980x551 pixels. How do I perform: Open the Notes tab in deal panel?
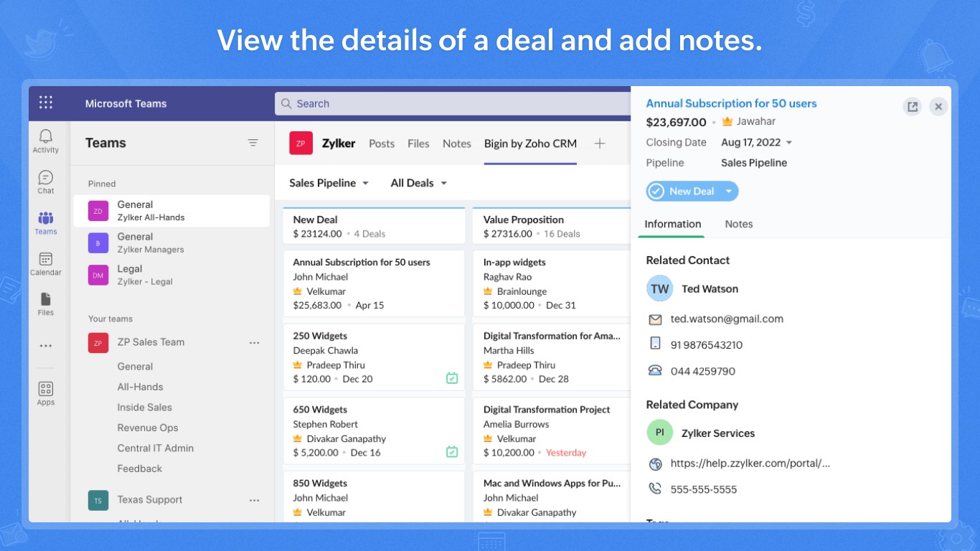[x=739, y=224]
